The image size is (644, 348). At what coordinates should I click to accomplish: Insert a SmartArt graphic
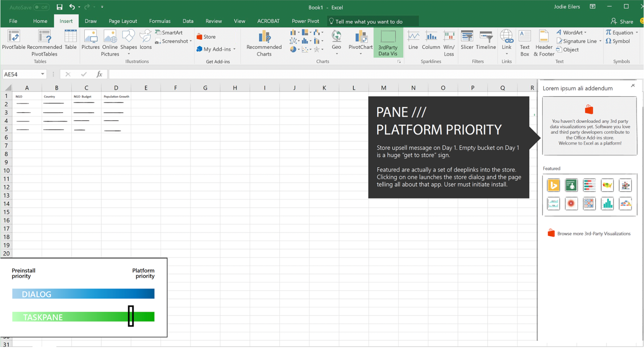point(169,33)
